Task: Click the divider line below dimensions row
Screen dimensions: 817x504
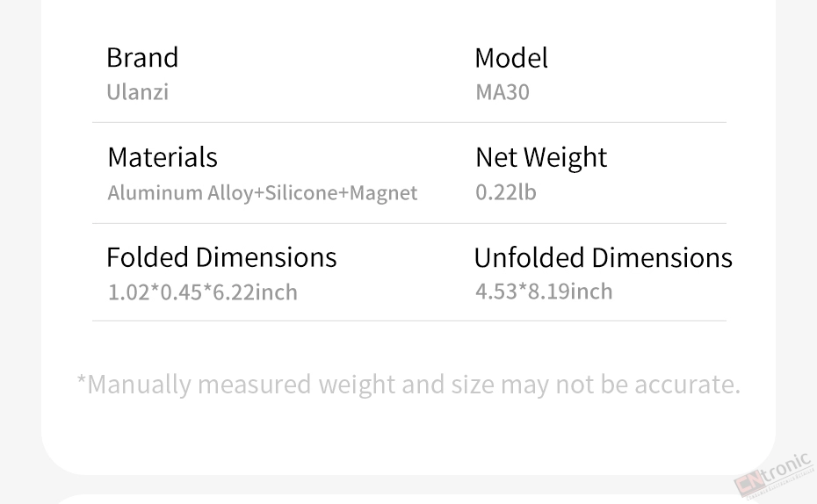Action: 409,320
